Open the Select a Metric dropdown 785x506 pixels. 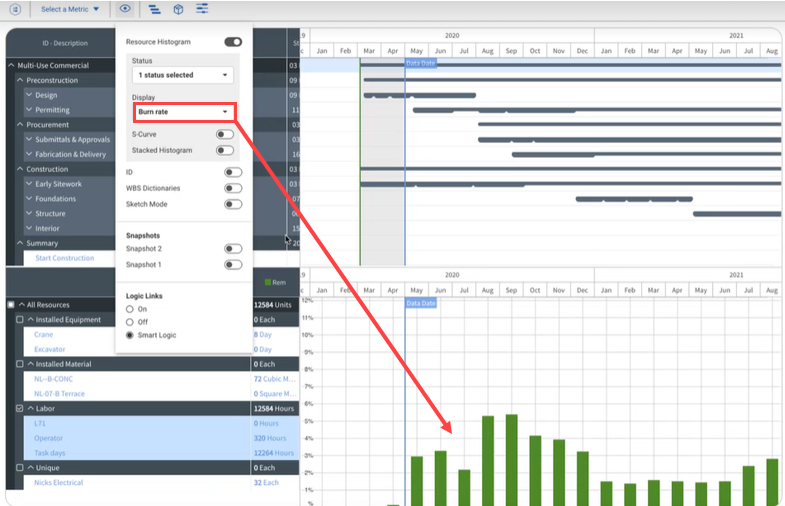[x=70, y=9]
